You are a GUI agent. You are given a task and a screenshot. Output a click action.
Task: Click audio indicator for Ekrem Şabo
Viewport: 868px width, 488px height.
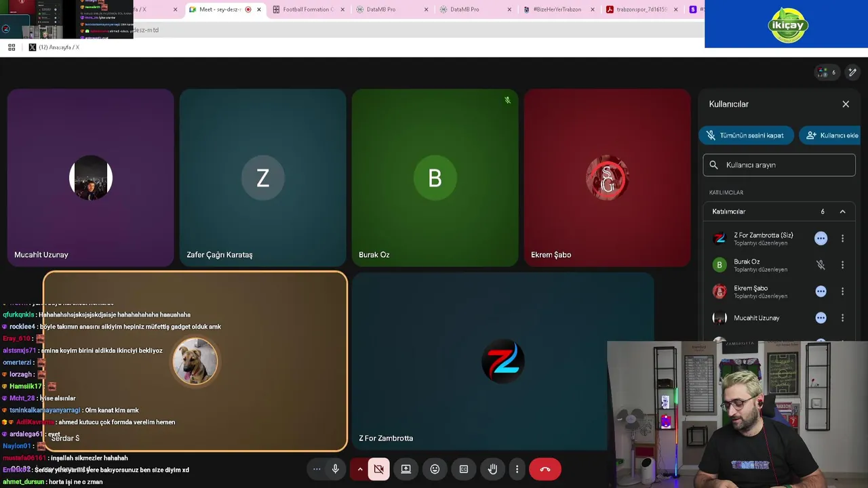coord(821,291)
